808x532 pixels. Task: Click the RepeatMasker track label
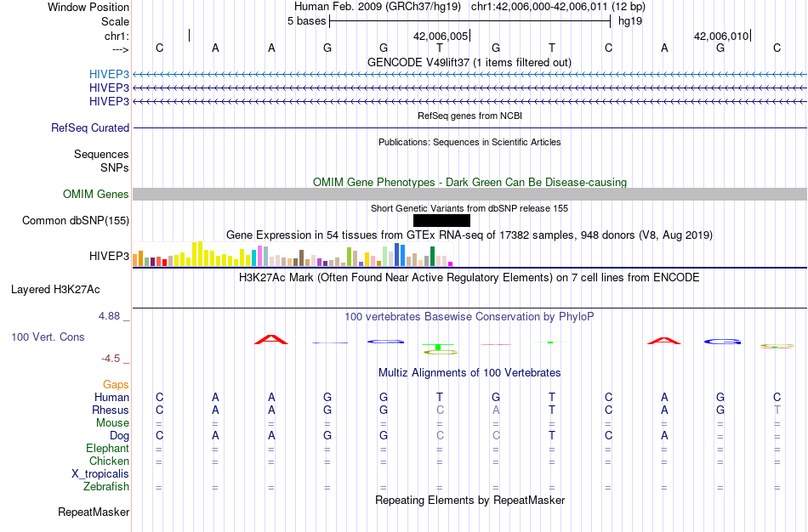point(94,512)
